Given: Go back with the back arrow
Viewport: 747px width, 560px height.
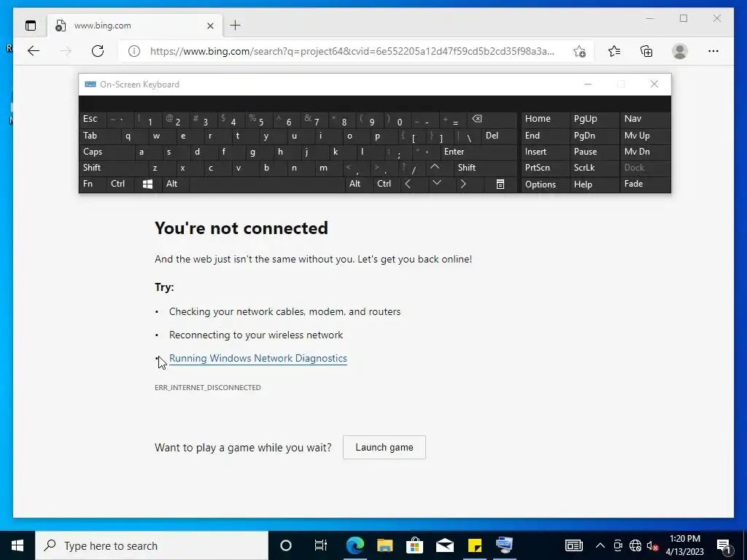Looking at the screenshot, I should pos(34,51).
